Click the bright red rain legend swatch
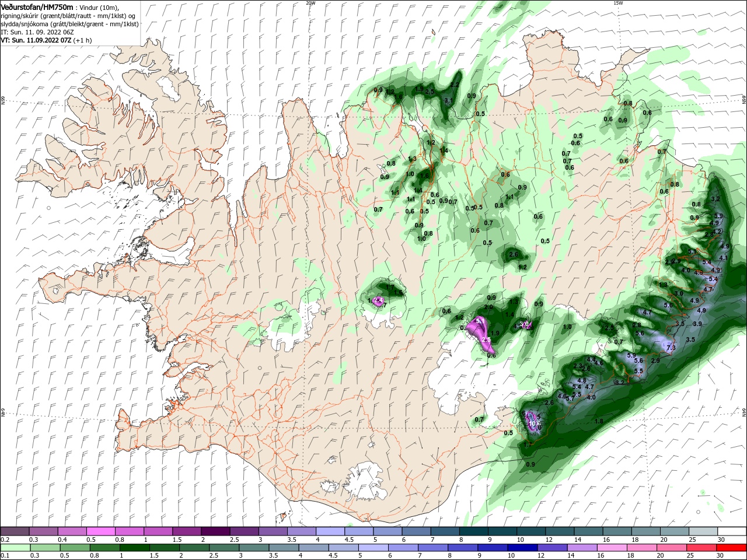This screenshot has height=560, width=747. 731,548
